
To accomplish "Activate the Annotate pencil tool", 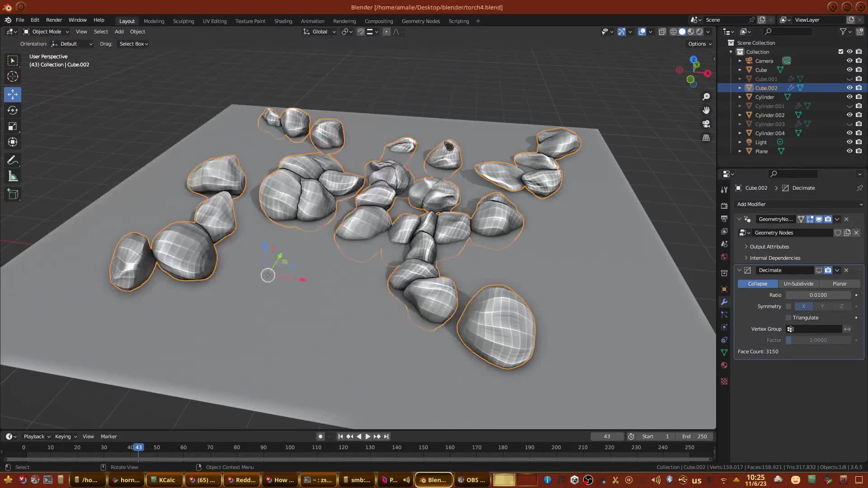I will tap(13, 160).
